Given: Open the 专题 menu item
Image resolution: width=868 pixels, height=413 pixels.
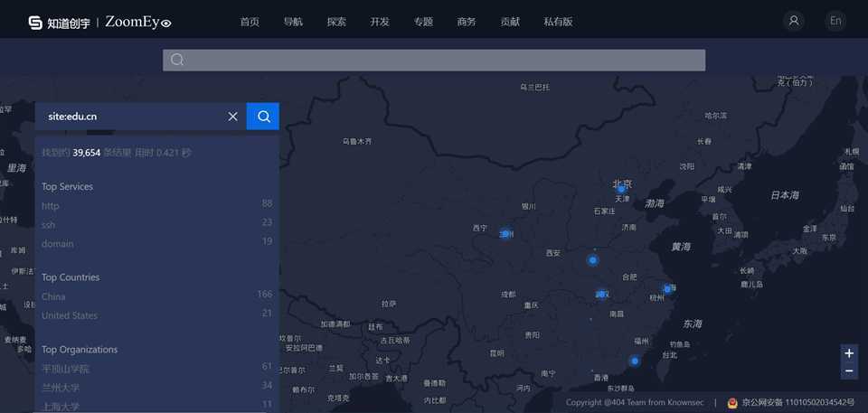Looking at the screenshot, I should pos(423,22).
